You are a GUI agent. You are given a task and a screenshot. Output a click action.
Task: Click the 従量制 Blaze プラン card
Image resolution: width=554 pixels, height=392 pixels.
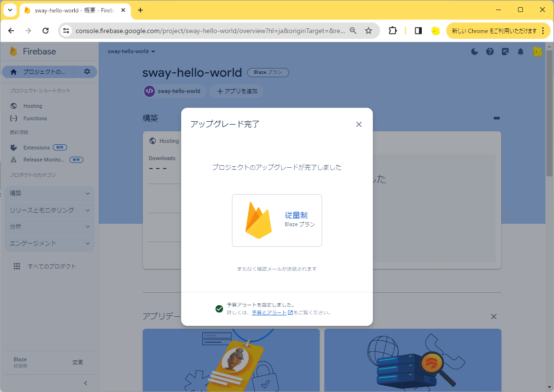[277, 220]
